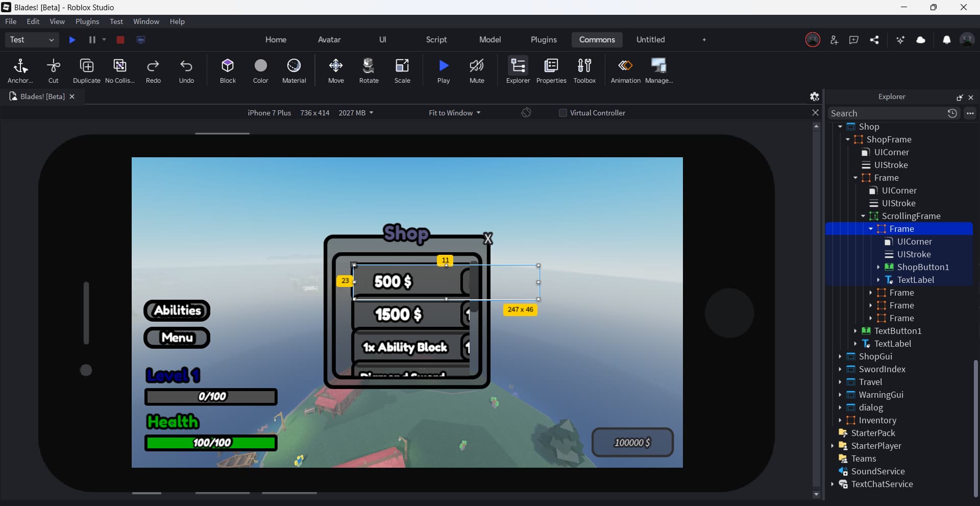Select the Material tool
This screenshot has width=980, height=506.
(294, 70)
